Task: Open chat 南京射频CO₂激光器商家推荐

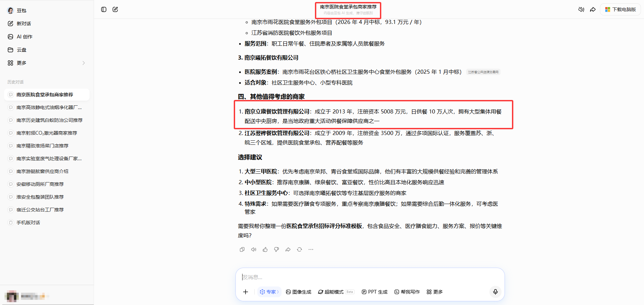Action: (47, 133)
